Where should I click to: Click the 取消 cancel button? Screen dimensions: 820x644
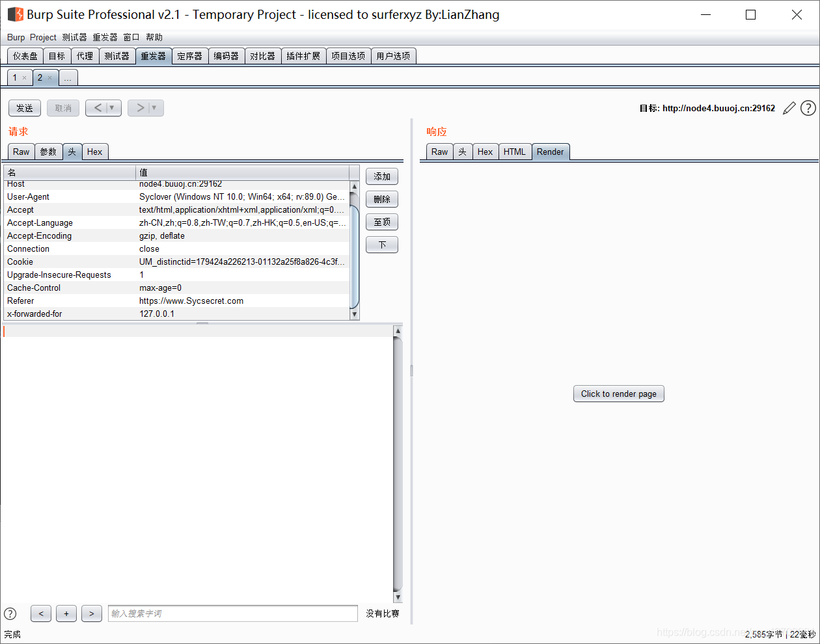coord(63,108)
